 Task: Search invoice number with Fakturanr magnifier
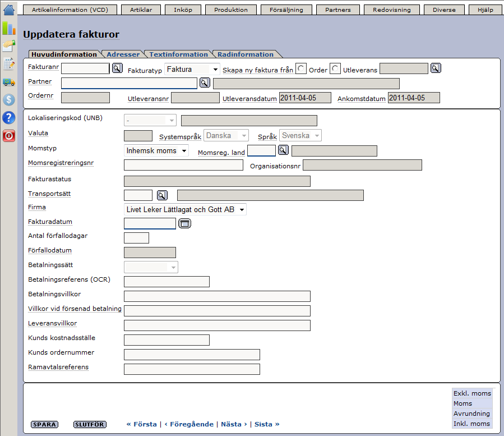click(x=117, y=68)
